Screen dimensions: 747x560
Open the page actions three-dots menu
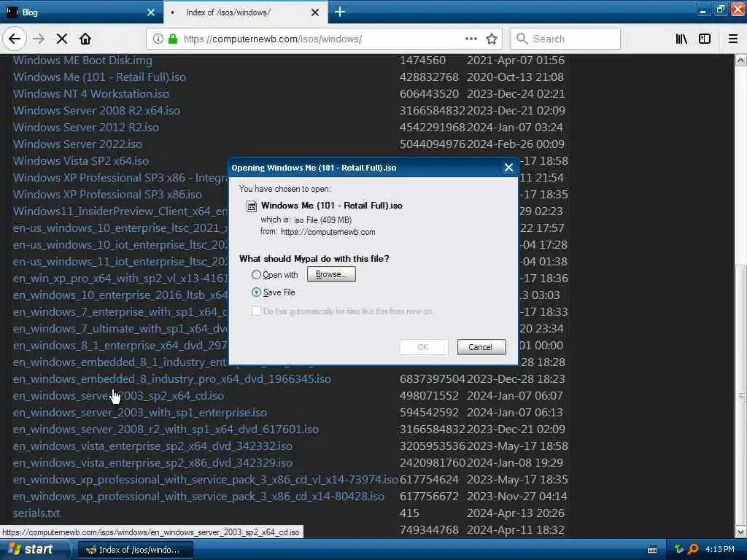pyautogui.click(x=471, y=39)
